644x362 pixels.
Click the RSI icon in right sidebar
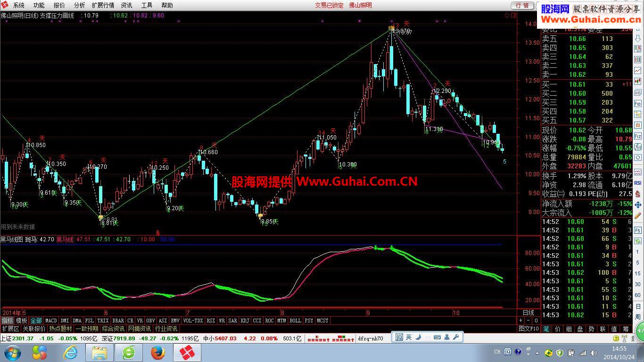[x=638, y=182]
